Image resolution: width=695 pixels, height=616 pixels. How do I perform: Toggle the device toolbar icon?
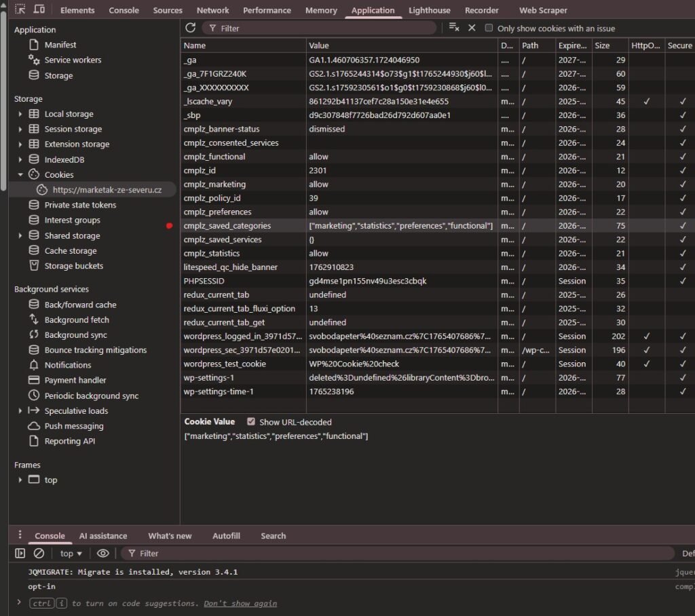(39, 9)
